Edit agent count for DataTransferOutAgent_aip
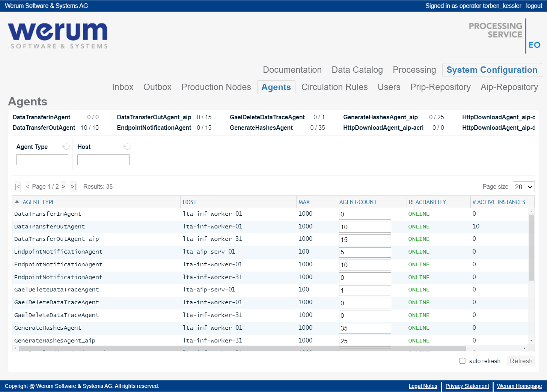547x392 pixels. click(365, 240)
